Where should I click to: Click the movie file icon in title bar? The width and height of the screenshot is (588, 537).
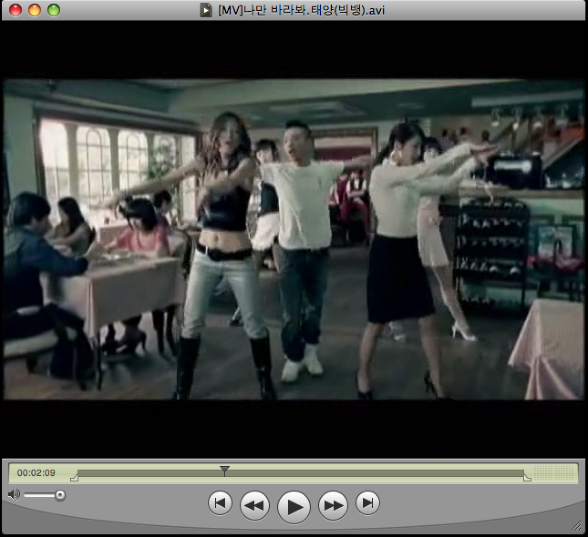pos(206,10)
